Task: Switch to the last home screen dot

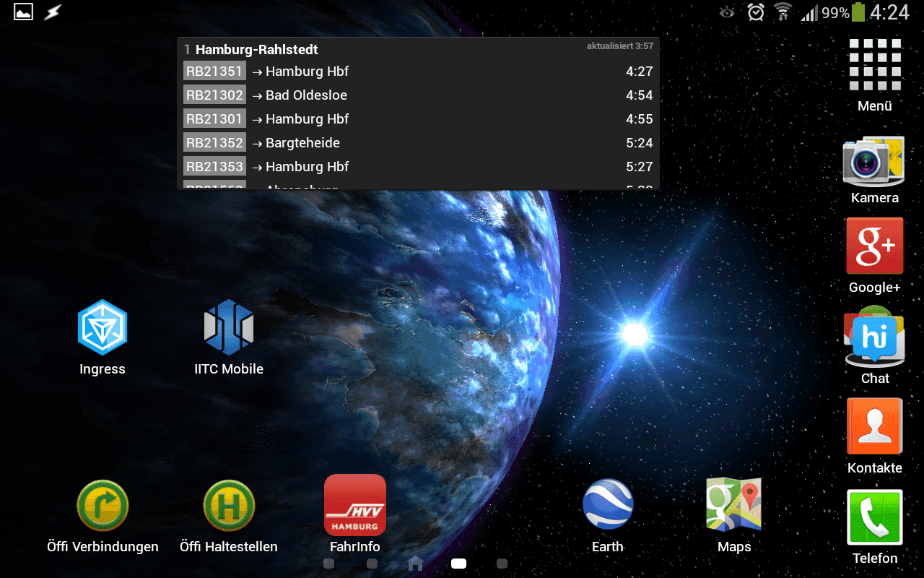Action: coord(502,564)
